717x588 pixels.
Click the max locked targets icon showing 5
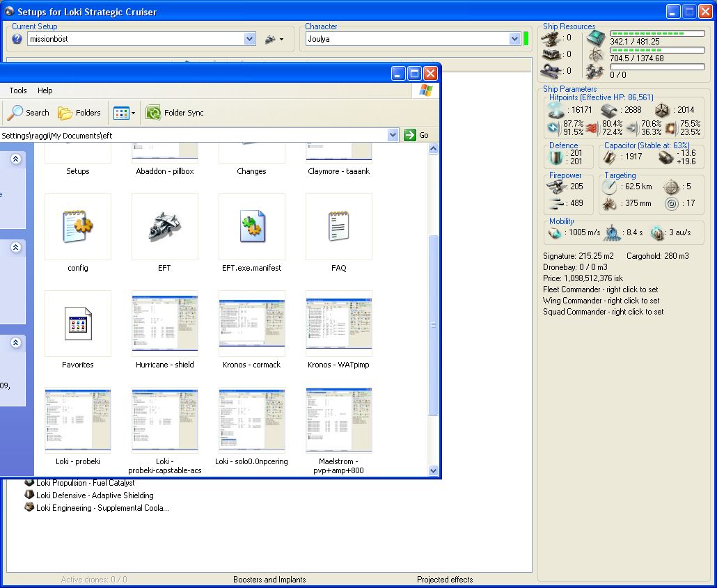click(671, 186)
